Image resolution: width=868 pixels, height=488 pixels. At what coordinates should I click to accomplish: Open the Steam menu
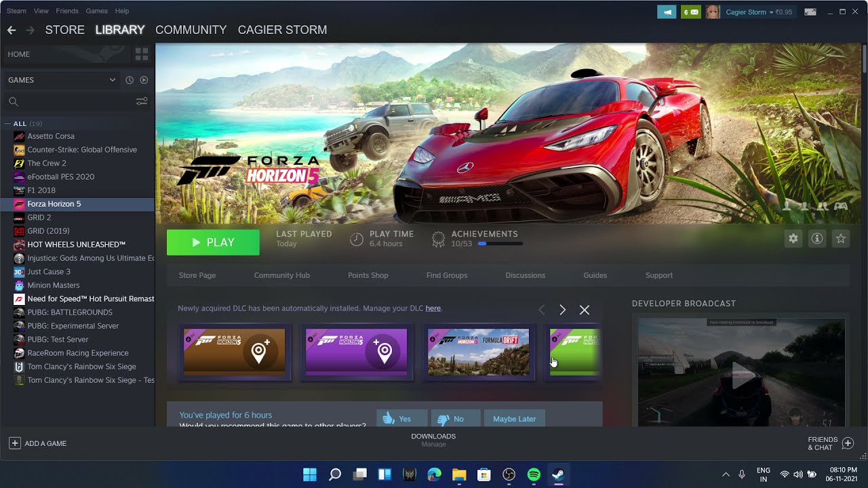point(16,11)
